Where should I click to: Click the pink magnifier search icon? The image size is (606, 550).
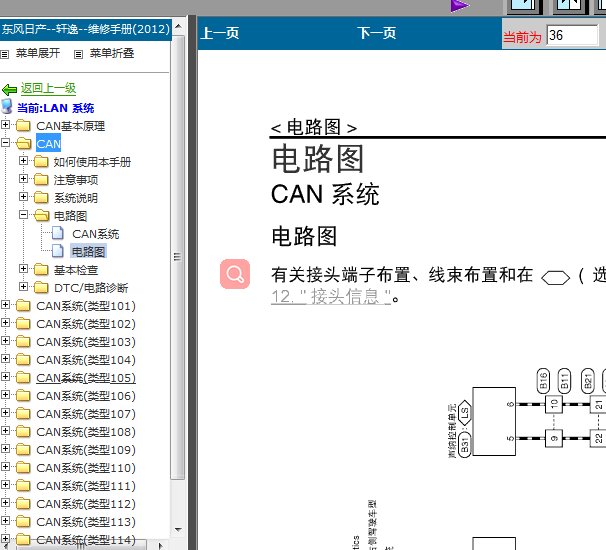235,274
